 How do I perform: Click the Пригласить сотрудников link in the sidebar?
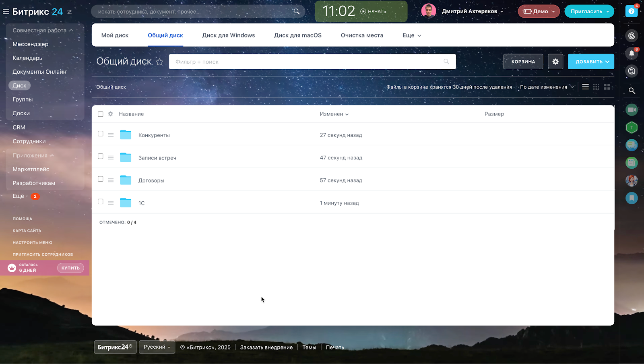(43, 254)
